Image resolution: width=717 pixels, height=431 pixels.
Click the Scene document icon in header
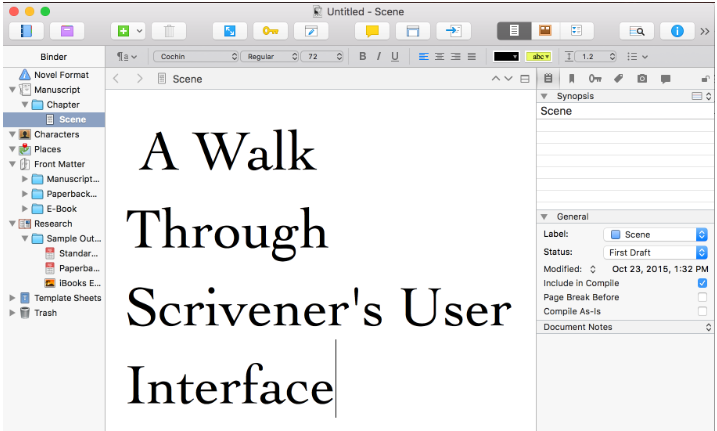(161, 79)
